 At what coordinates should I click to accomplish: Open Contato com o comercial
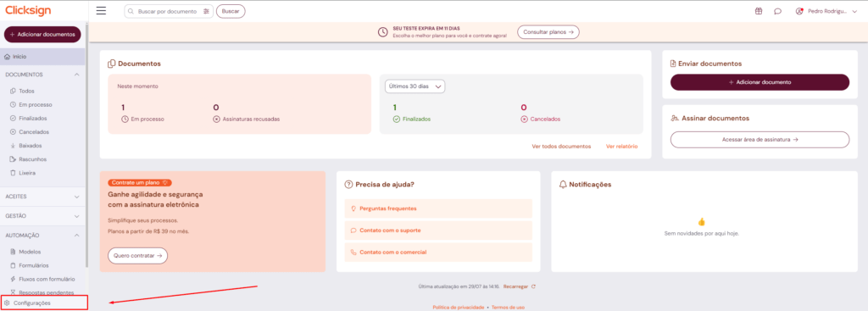pyautogui.click(x=438, y=252)
